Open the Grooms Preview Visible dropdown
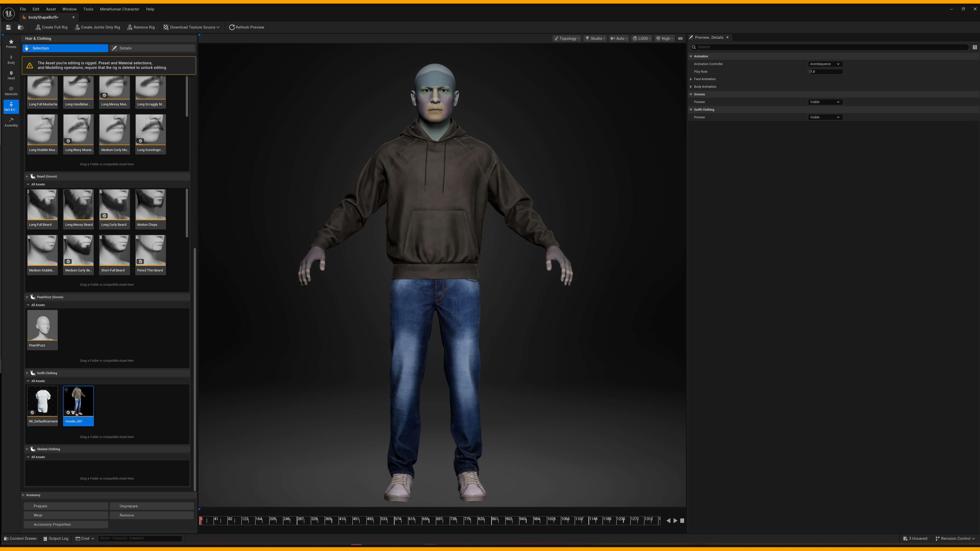This screenshot has height=551, width=980. [x=825, y=102]
